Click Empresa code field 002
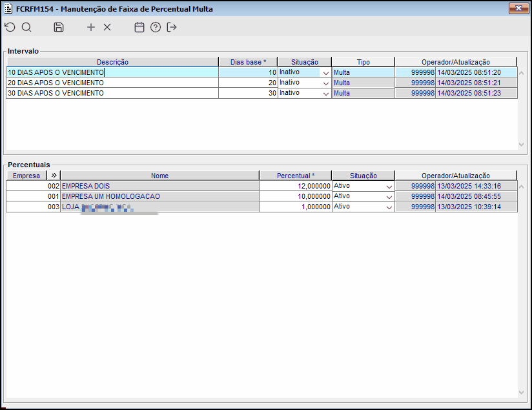 (x=34, y=186)
